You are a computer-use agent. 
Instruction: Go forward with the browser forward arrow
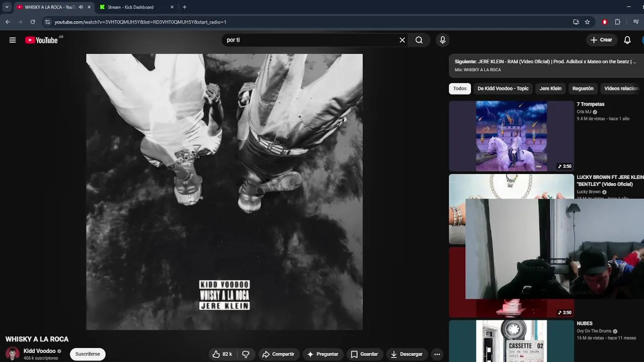[x=20, y=22]
